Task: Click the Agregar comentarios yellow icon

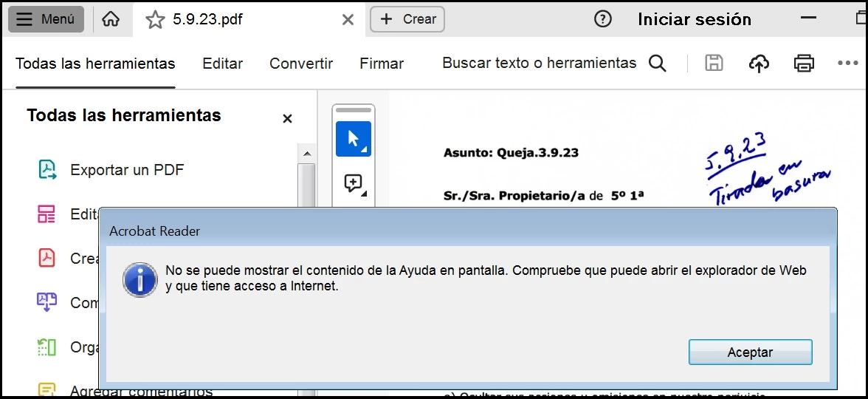Action: pyautogui.click(x=47, y=389)
